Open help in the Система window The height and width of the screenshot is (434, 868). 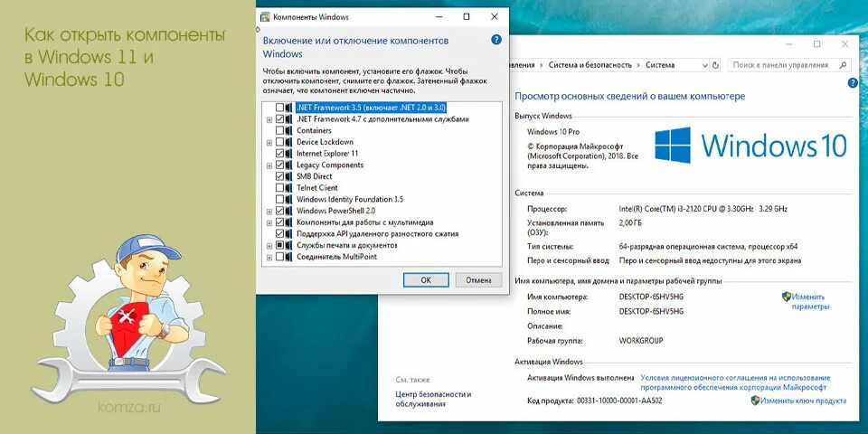point(853,82)
